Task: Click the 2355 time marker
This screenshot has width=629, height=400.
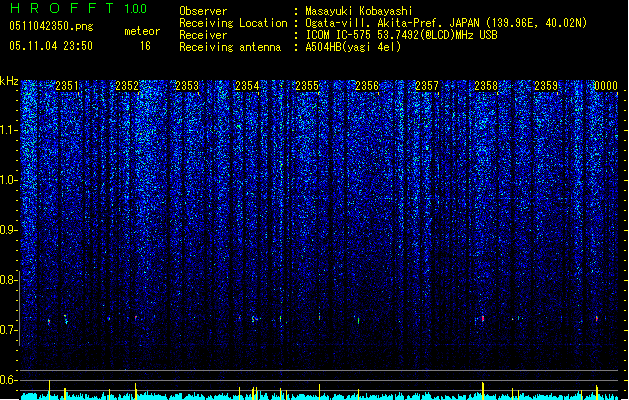Action: [307, 86]
